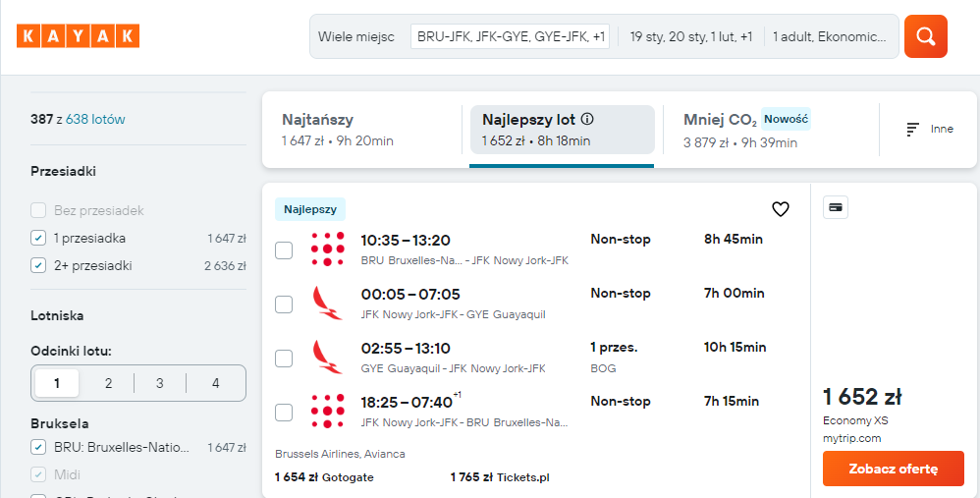
Task: Click Avianca logo on 02:55 flight
Action: 328,357
